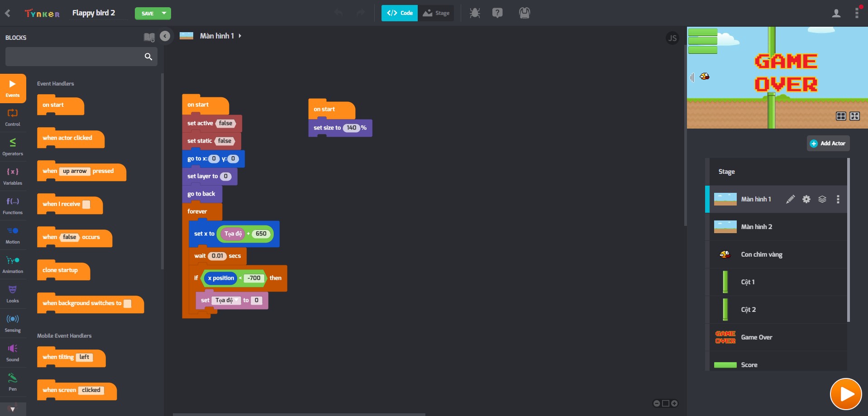The width and height of the screenshot is (868, 416).
Task: Select the Functions block category
Action: pyautogui.click(x=13, y=206)
